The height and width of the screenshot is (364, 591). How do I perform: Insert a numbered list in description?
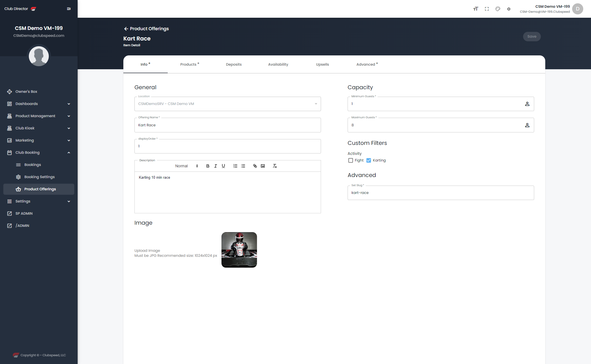click(235, 166)
